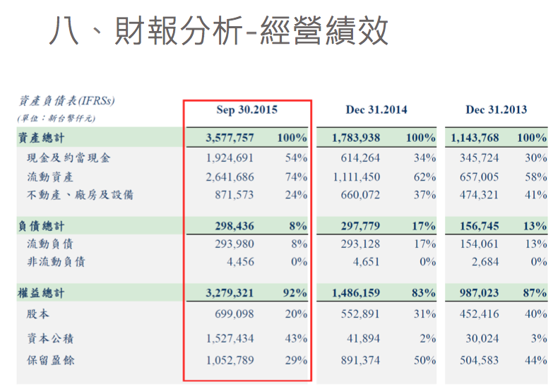Click the 流動資產 row label
Screen dimensions: 553x392
52,176
